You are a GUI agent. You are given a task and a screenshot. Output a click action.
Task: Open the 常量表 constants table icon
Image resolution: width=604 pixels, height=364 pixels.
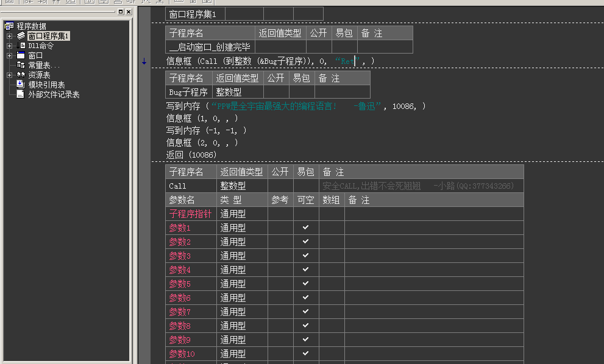point(21,65)
